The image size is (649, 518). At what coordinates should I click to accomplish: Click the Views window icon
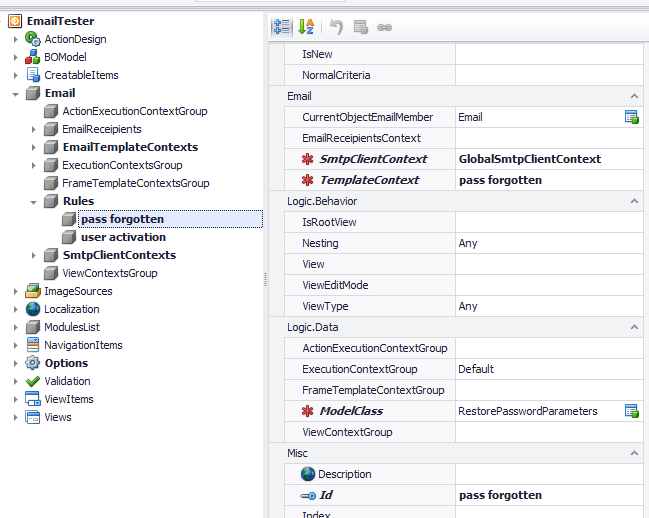(33, 417)
